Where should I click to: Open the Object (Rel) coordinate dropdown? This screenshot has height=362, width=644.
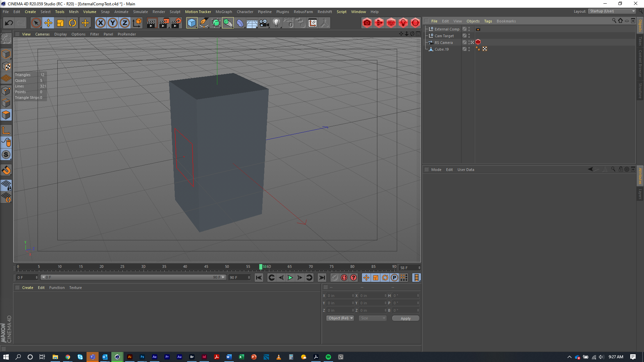pyautogui.click(x=340, y=318)
